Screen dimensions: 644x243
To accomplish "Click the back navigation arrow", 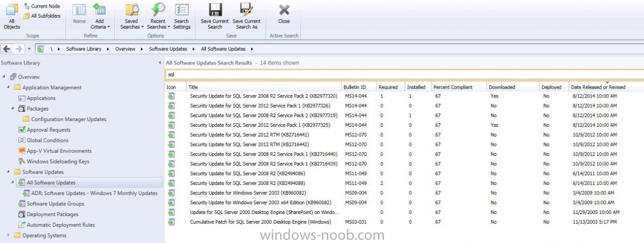I will pos(7,49).
